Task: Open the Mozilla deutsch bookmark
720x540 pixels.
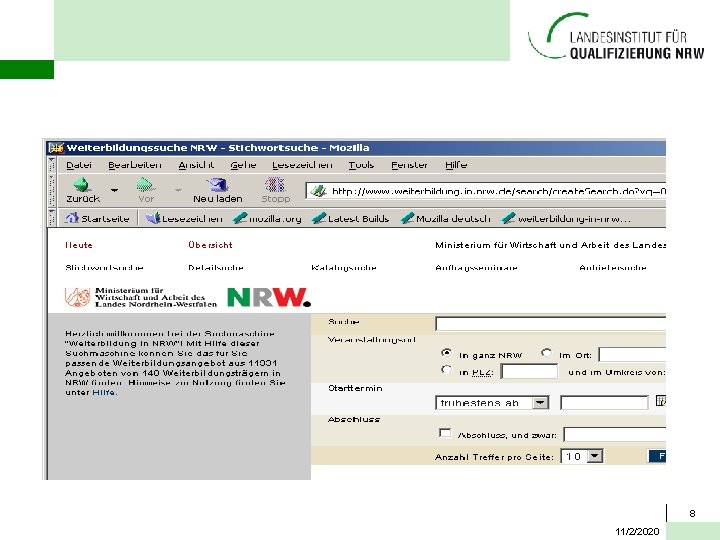Action: coord(445,219)
